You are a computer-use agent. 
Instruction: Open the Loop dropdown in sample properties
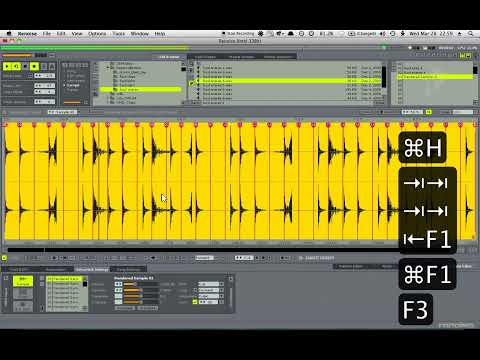tap(211, 290)
